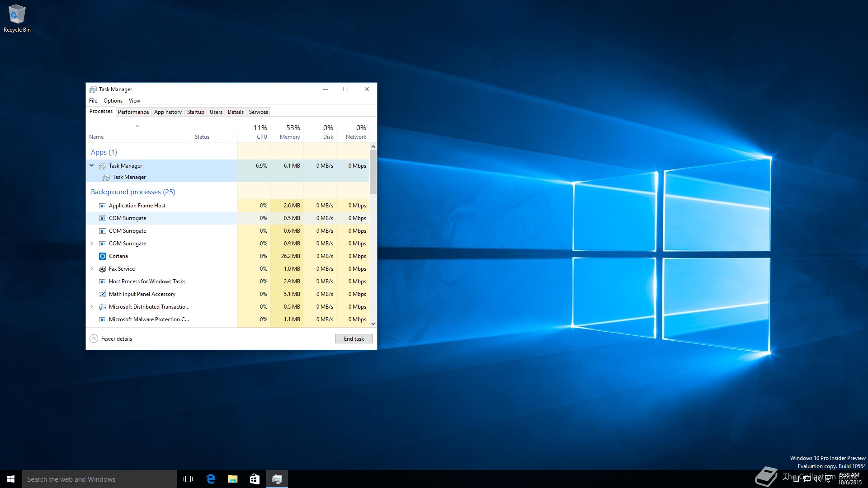Viewport: 868px width, 488px height.
Task: Click the Search the web and Windows box
Action: coord(99,479)
